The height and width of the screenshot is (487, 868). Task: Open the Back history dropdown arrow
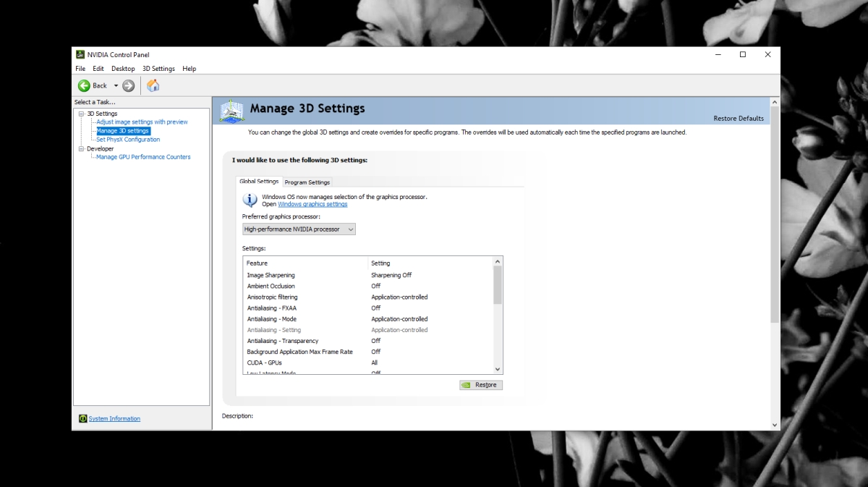(x=116, y=85)
